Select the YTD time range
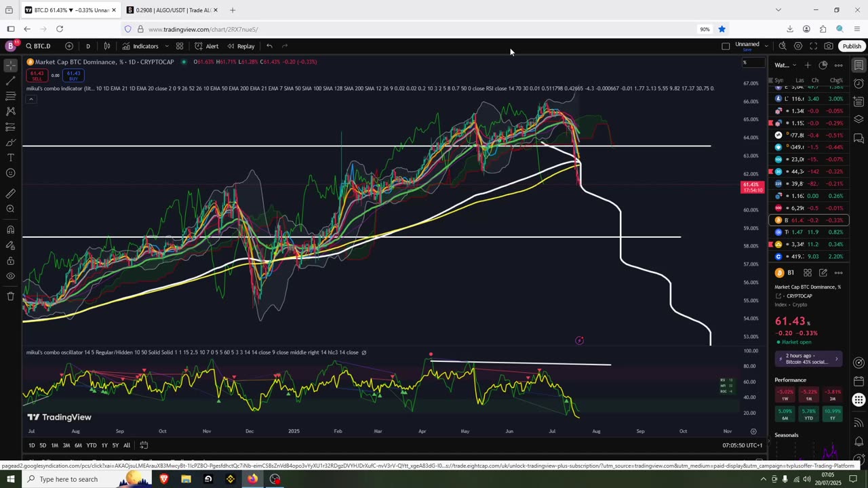The height and width of the screenshot is (488, 868). tap(92, 445)
